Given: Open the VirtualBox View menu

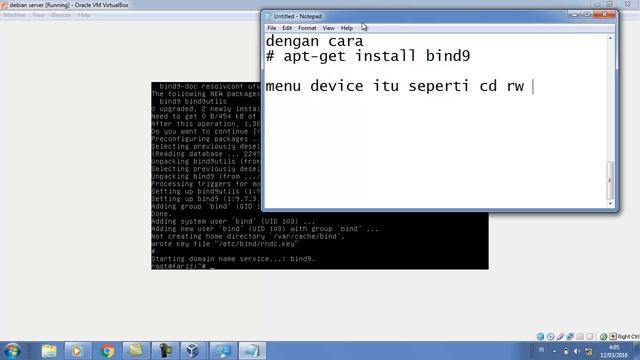Looking at the screenshot, I should coord(38,15).
